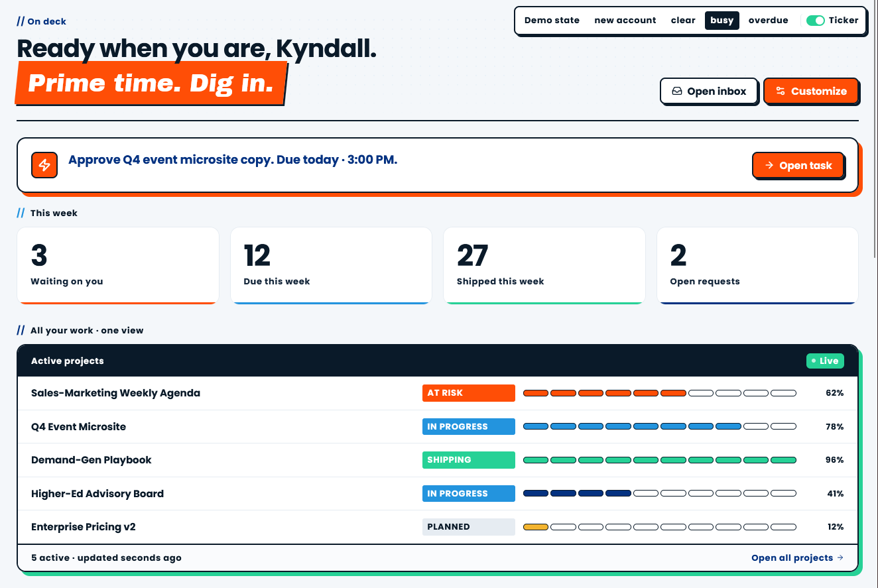Click the progress bar for Enterprise Pricing v2
Screen dimensions: 878x588
click(x=660, y=527)
